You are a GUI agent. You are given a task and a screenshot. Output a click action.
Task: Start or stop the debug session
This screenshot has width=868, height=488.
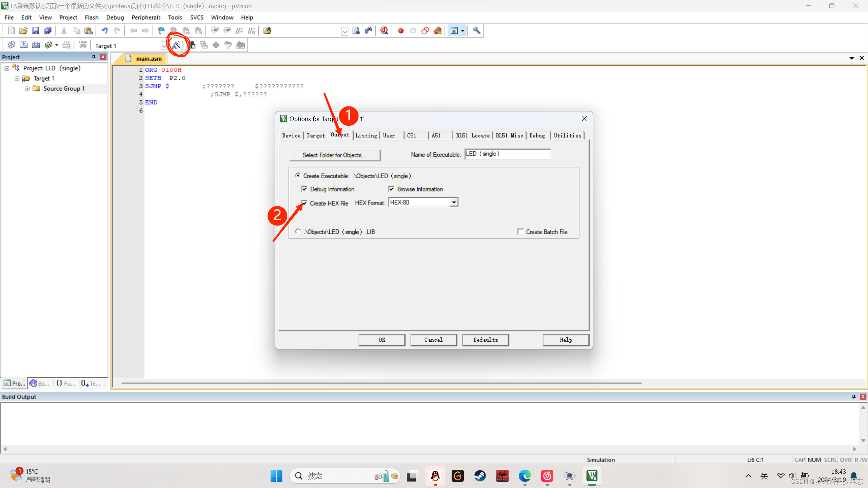coord(384,31)
